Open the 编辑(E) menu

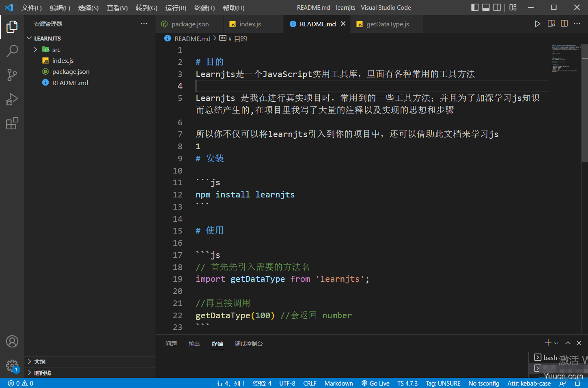[60, 8]
